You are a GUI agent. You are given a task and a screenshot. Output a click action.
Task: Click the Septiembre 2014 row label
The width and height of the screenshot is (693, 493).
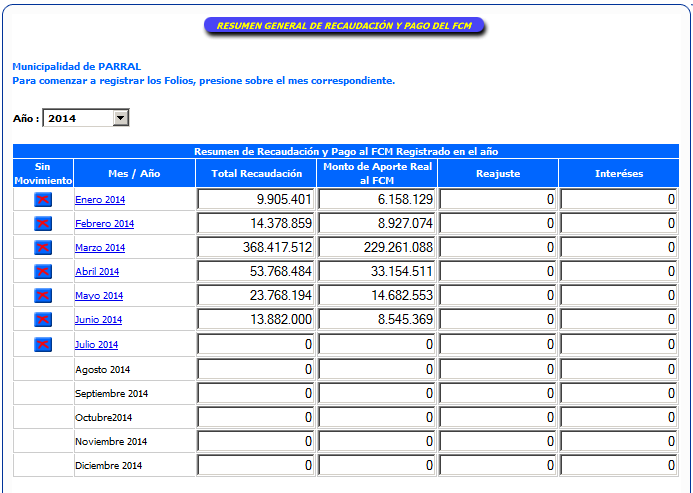pos(111,394)
